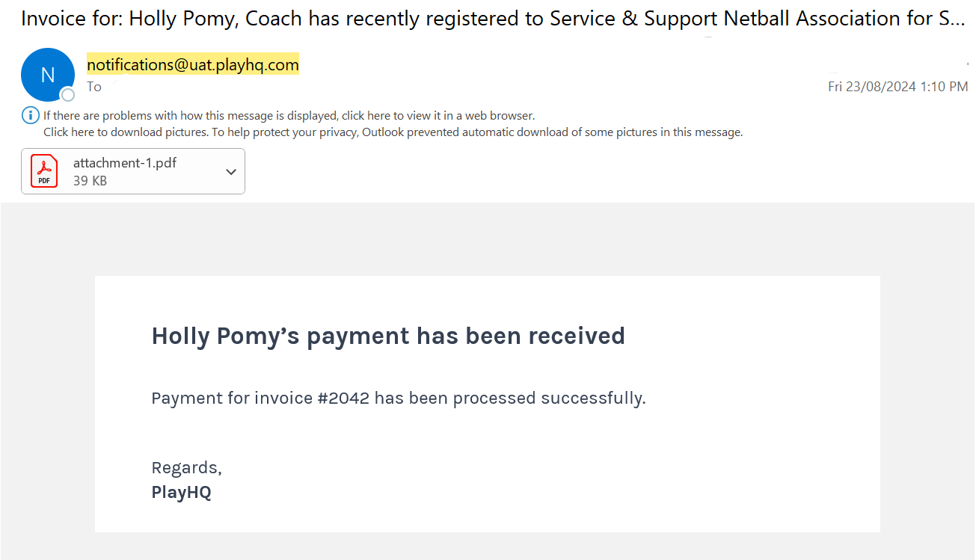Click the red PDF icon of the attachment
Image resolution: width=979 pixels, height=560 pixels.
pyautogui.click(x=44, y=170)
